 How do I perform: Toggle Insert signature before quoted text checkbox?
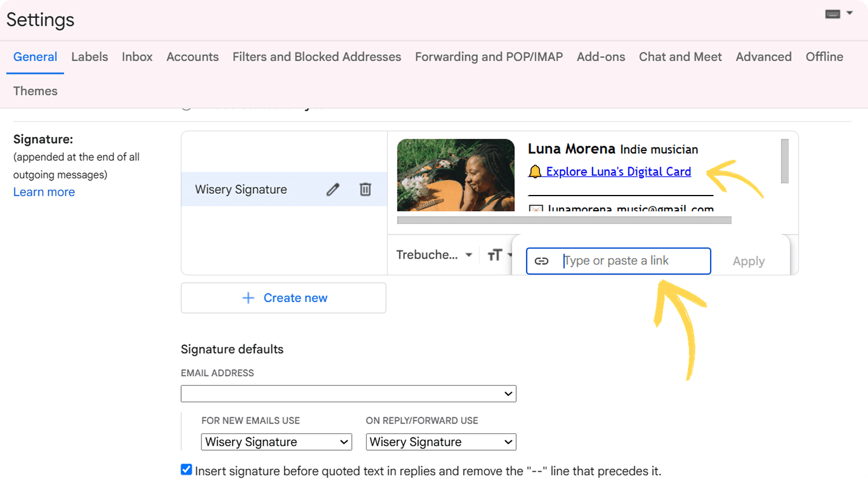(x=186, y=470)
